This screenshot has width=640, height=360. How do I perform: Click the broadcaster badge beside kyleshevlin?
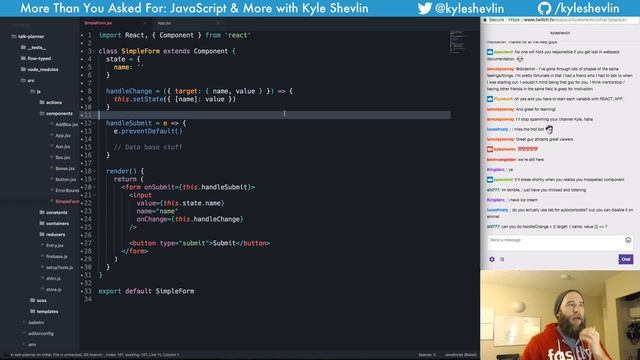[490, 149]
